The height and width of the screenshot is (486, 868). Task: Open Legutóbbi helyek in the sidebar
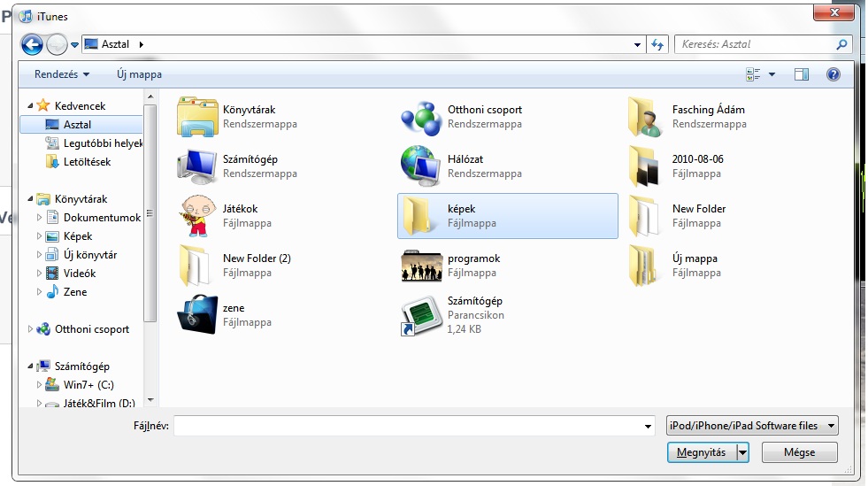pos(94,143)
